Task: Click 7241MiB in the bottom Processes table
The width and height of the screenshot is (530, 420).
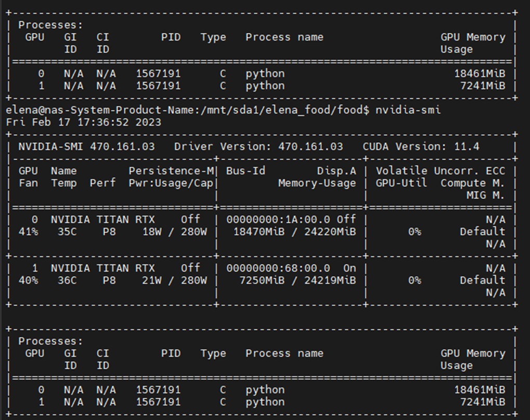Action: click(483, 402)
